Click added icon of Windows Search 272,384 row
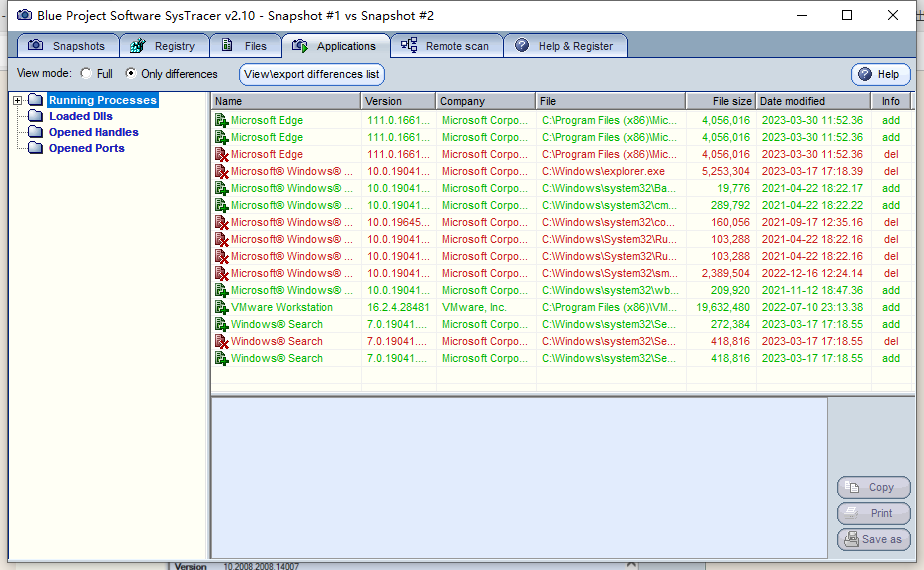Image resolution: width=924 pixels, height=570 pixels. (x=222, y=325)
